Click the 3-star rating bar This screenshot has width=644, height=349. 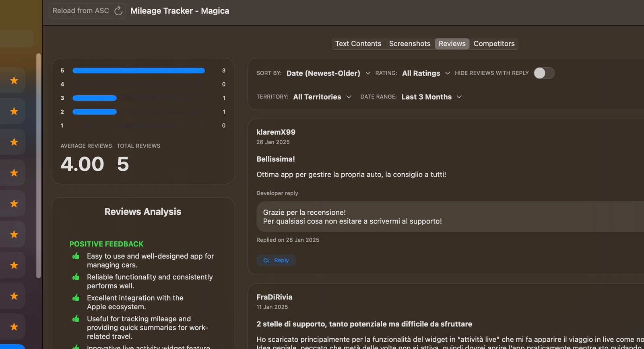(x=95, y=98)
